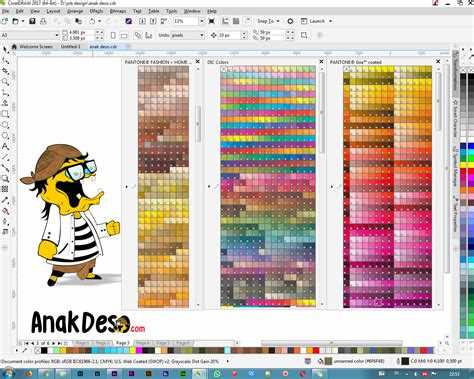
Task: Select the Text tool in the toolbox
Action: tap(5, 146)
